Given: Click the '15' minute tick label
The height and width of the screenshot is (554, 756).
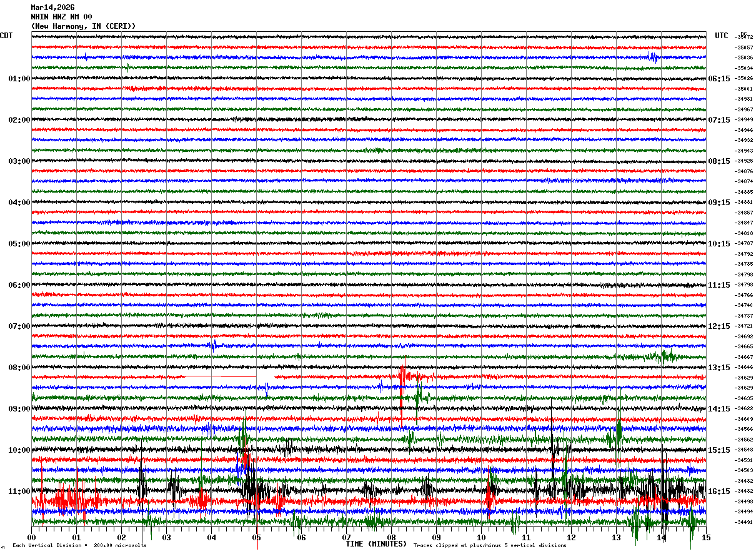Looking at the screenshot, I should click(x=706, y=537).
